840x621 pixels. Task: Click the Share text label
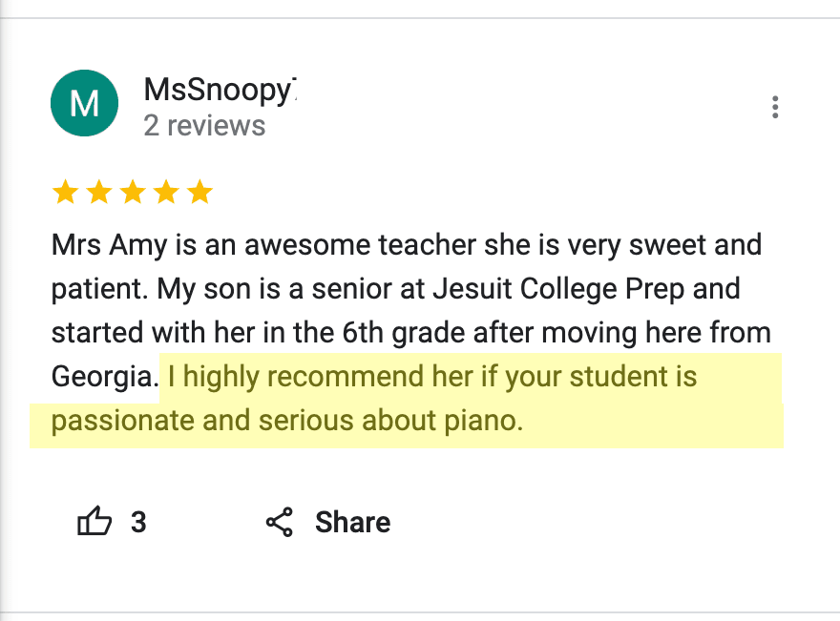pos(352,522)
